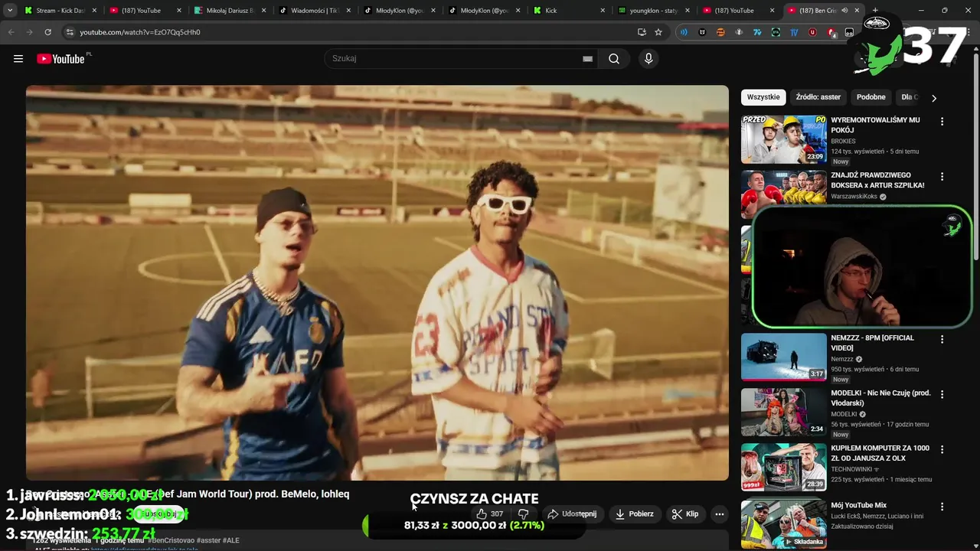Click the magnifier search button

tap(614, 59)
